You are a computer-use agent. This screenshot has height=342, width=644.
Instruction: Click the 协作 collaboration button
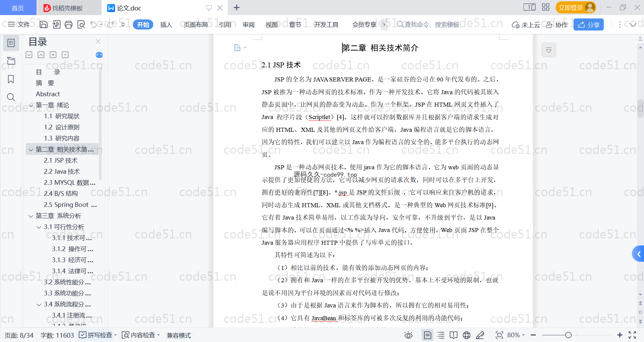click(557, 24)
